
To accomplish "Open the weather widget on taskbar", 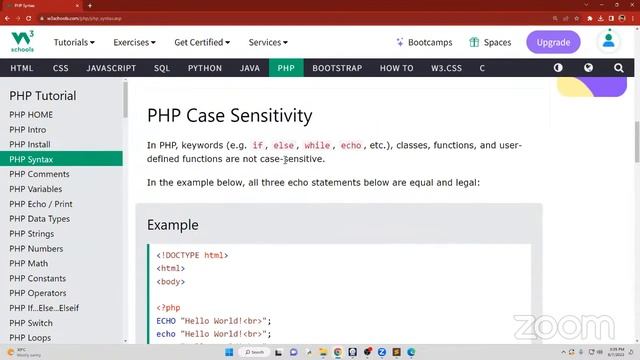I will (x=24, y=352).
